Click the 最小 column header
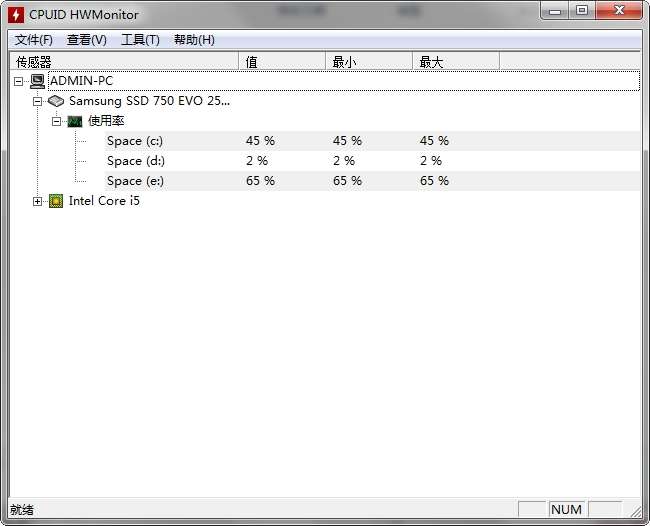Viewport: 650px width, 526px height. point(369,61)
